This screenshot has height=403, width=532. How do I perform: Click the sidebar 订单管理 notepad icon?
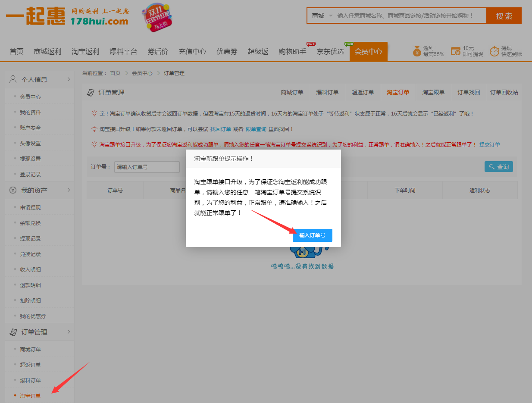(x=13, y=332)
